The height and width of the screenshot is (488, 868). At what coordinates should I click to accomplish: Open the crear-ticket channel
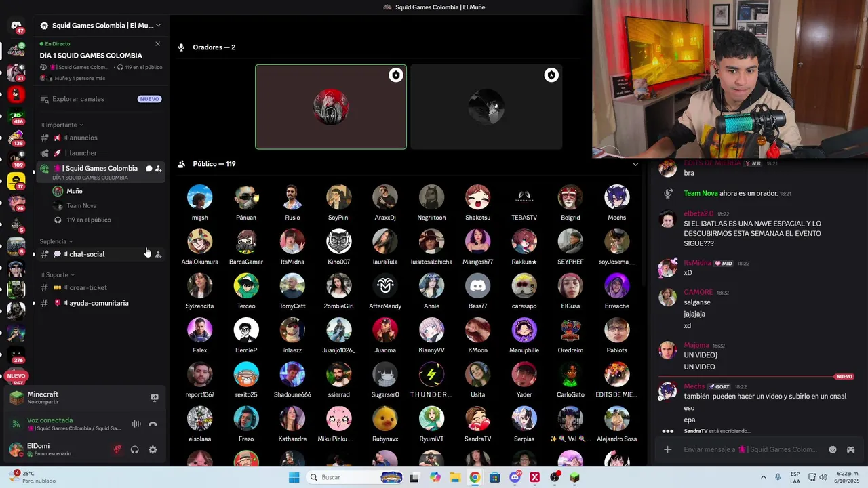(101, 287)
